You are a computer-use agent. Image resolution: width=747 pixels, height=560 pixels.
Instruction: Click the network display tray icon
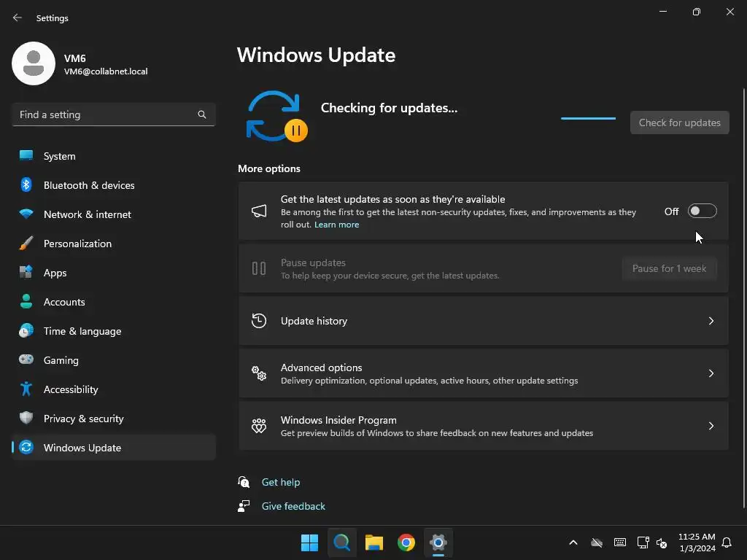pos(643,542)
